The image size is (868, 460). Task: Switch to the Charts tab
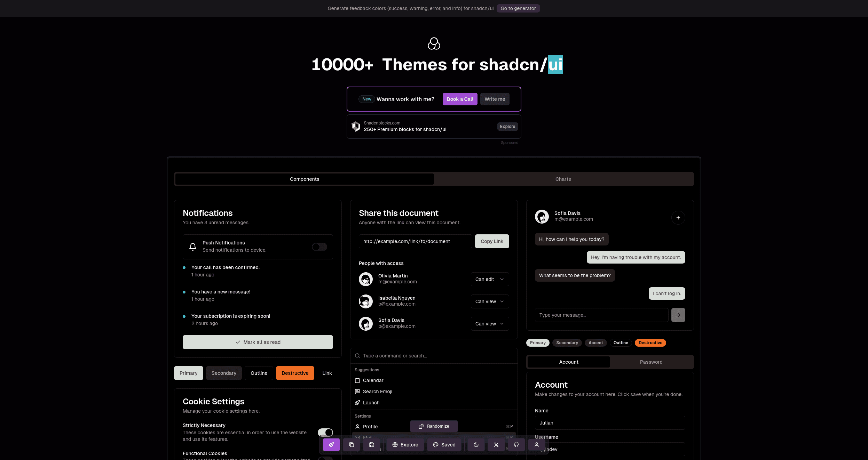click(563, 179)
